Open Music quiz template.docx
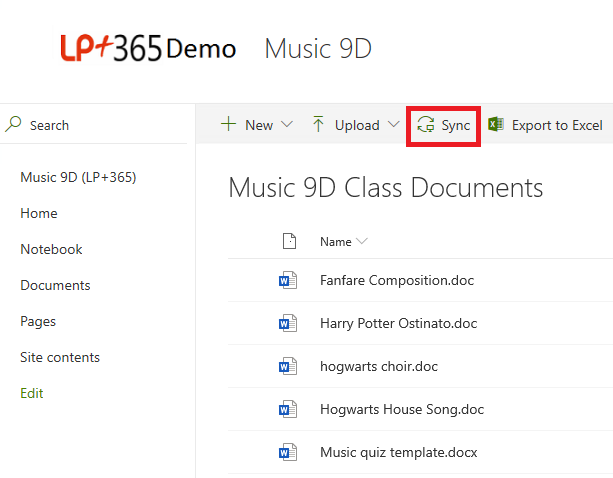Image resolution: width=613 pixels, height=478 pixels. [x=398, y=453]
